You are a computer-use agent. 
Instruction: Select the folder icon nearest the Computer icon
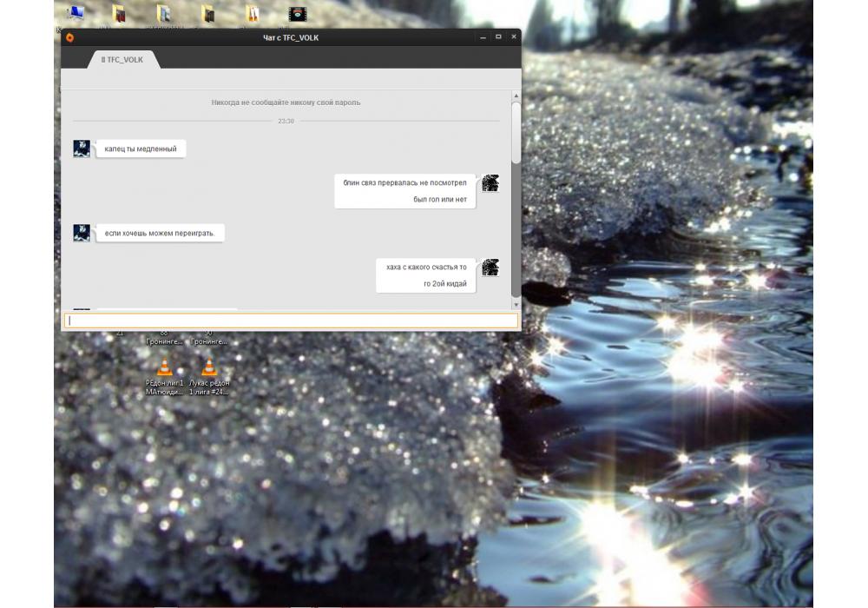click(119, 14)
